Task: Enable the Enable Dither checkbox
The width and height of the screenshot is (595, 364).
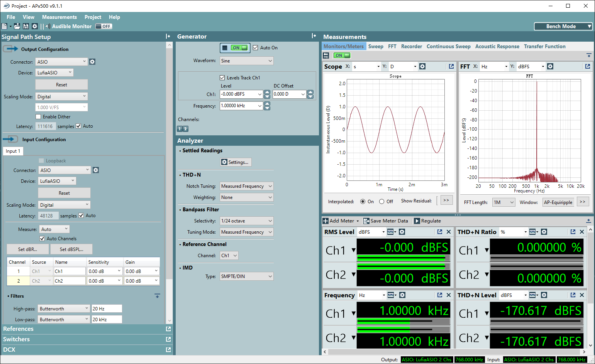Action: tap(38, 117)
